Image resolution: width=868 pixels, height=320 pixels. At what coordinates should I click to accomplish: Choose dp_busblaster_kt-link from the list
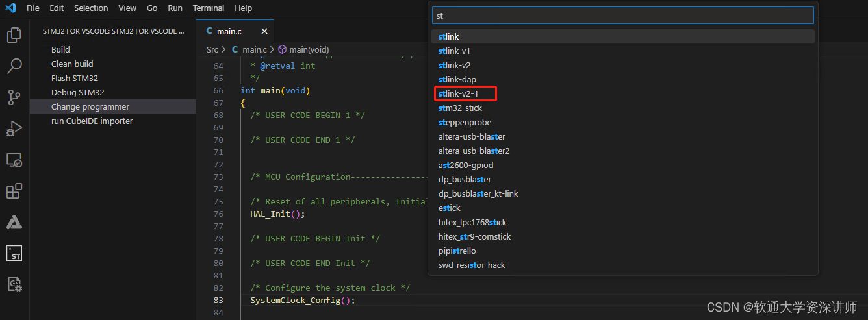pyautogui.click(x=623, y=193)
